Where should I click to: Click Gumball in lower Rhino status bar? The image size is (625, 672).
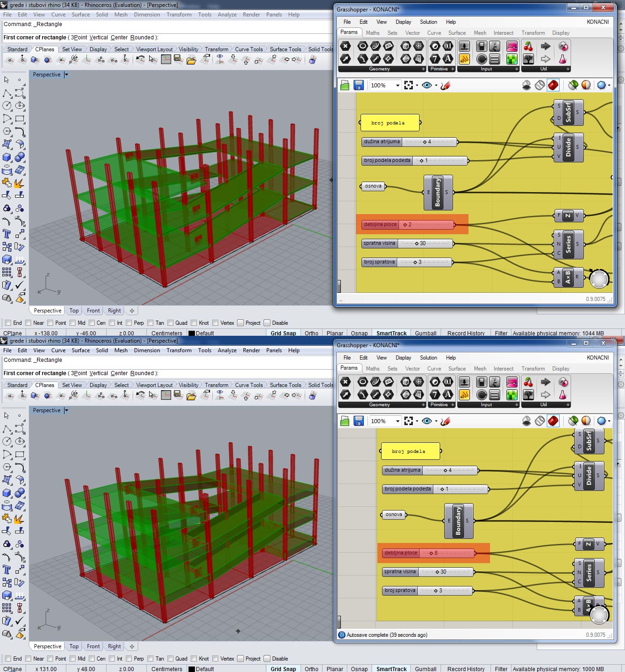pos(426,669)
